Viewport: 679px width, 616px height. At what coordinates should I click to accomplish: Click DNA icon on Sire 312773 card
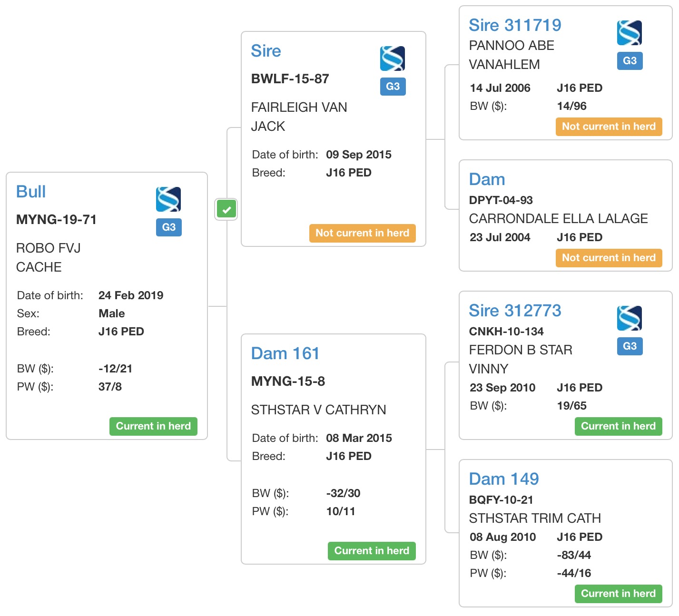[x=630, y=318]
